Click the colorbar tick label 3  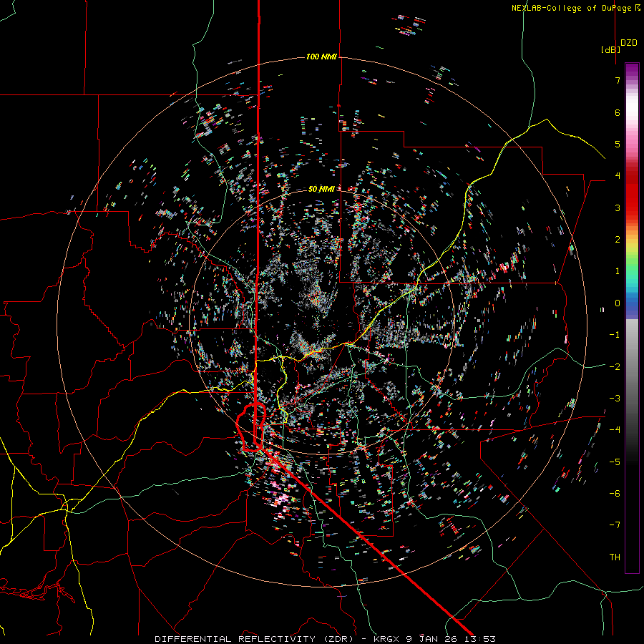pyautogui.click(x=618, y=208)
